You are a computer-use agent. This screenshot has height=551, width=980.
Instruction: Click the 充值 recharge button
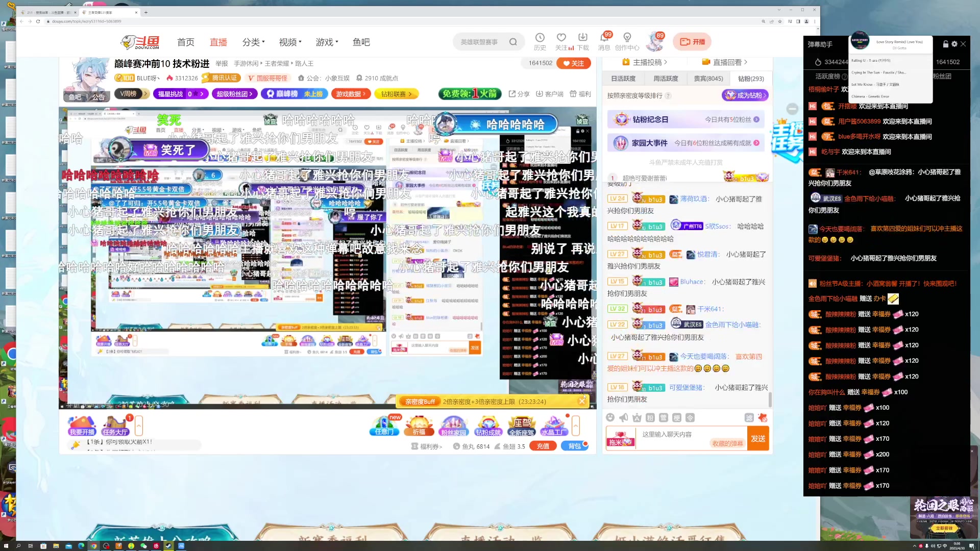[543, 446]
